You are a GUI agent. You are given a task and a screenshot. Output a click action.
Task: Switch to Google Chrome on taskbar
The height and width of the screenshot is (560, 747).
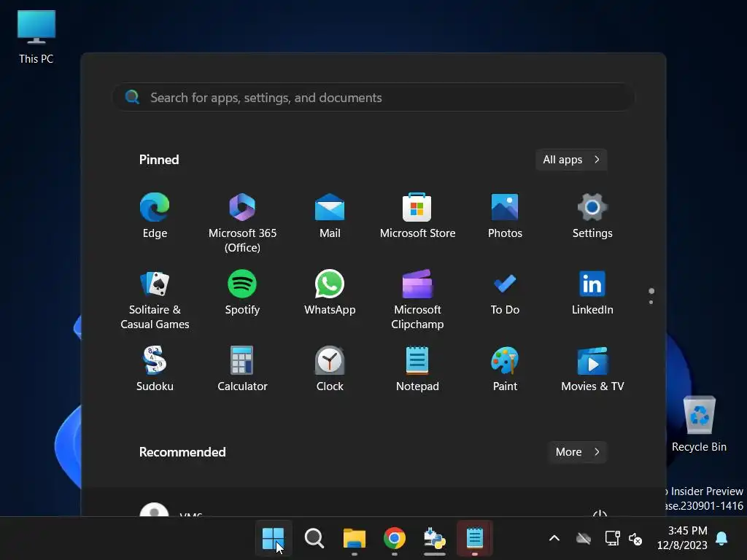coord(395,538)
